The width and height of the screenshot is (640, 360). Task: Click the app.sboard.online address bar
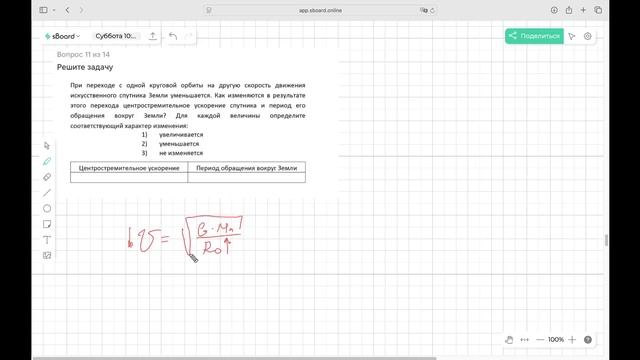pos(320,10)
